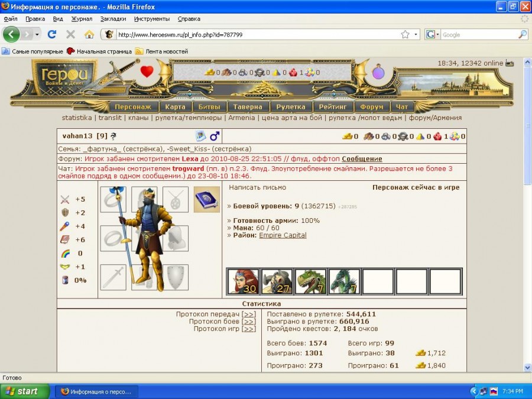The height and width of the screenshot is (399, 532).
Task: Open the Журнал menu
Action: pyautogui.click(x=82, y=19)
